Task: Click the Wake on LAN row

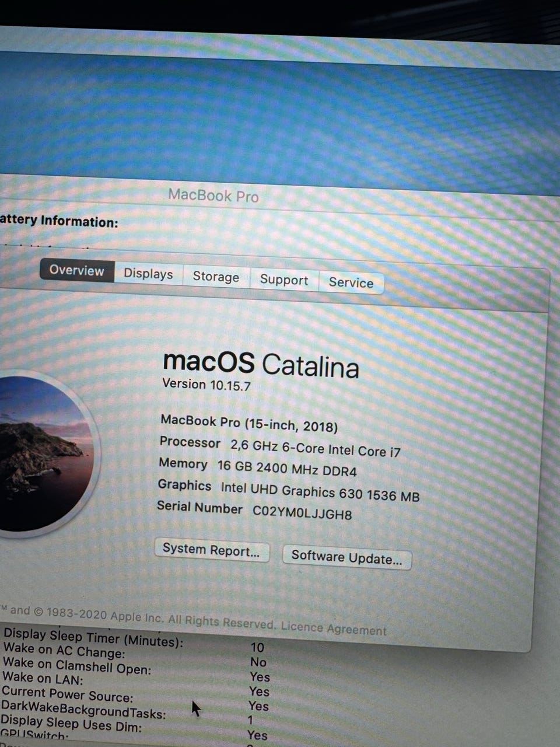Action: click(135, 684)
